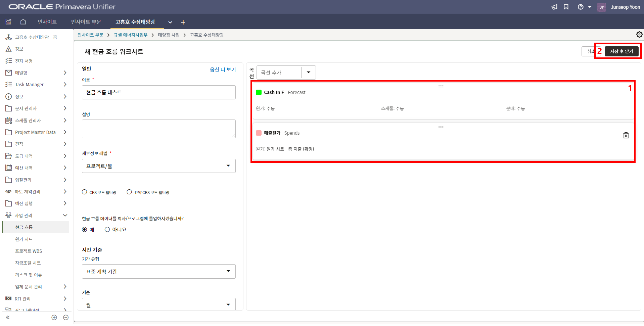Open the 곡선 추가 dropdown

tap(308, 73)
